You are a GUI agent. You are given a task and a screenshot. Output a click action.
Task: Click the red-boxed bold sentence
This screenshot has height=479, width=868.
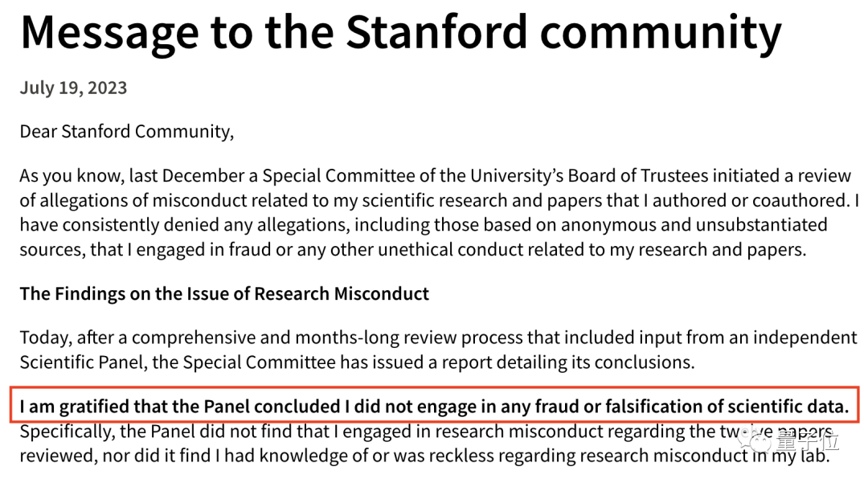[434, 407]
